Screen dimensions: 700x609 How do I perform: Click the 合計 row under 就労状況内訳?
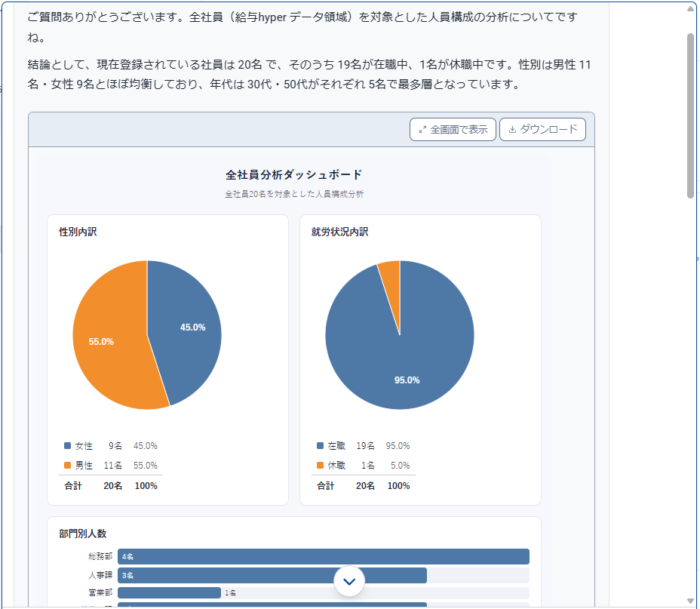click(x=363, y=486)
